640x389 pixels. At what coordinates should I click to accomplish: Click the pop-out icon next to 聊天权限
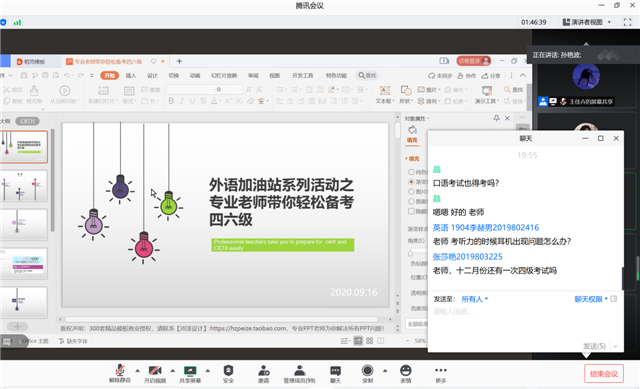coord(613,299)
